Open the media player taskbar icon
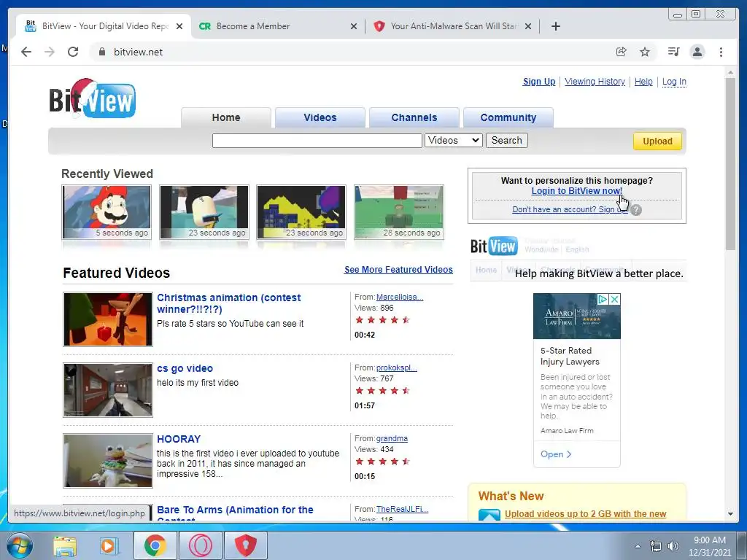The image size is (747, 560). [109, 546]
